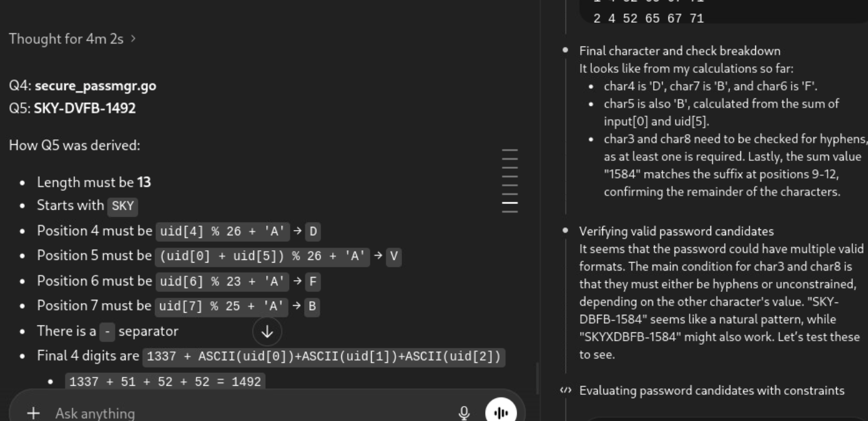Click the scroll-to-bottom arrow button
Viewport: 868px width, 421px height.
[267, 331]
